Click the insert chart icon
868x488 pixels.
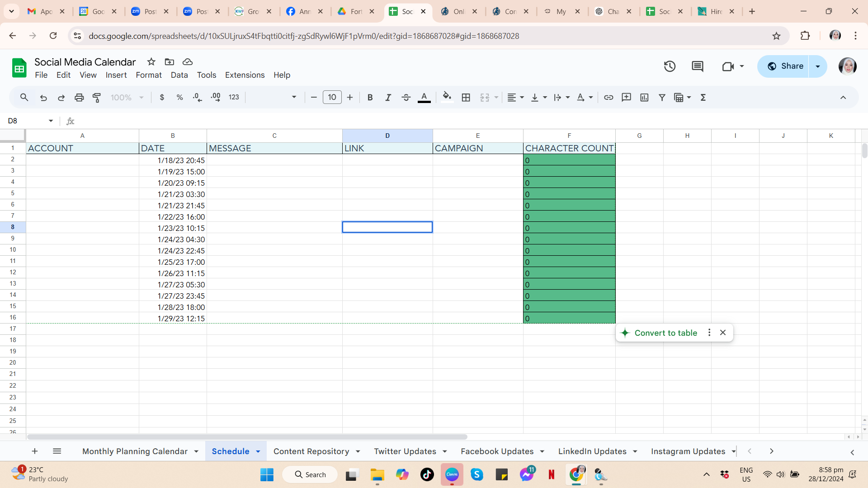point(644,98)
